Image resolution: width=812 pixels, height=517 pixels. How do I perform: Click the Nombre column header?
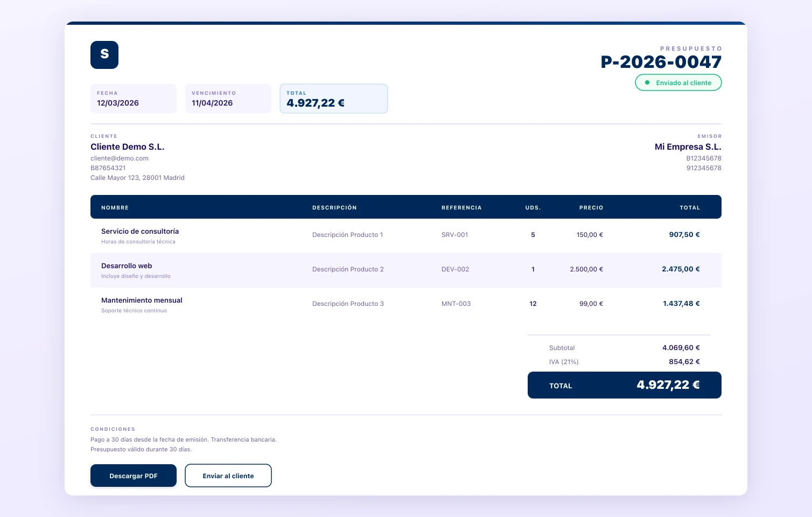(115, 207)
